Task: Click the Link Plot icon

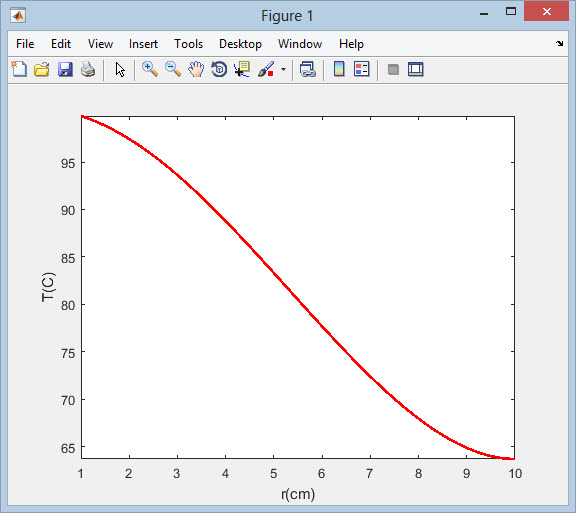Action: (x=307, y=69)
